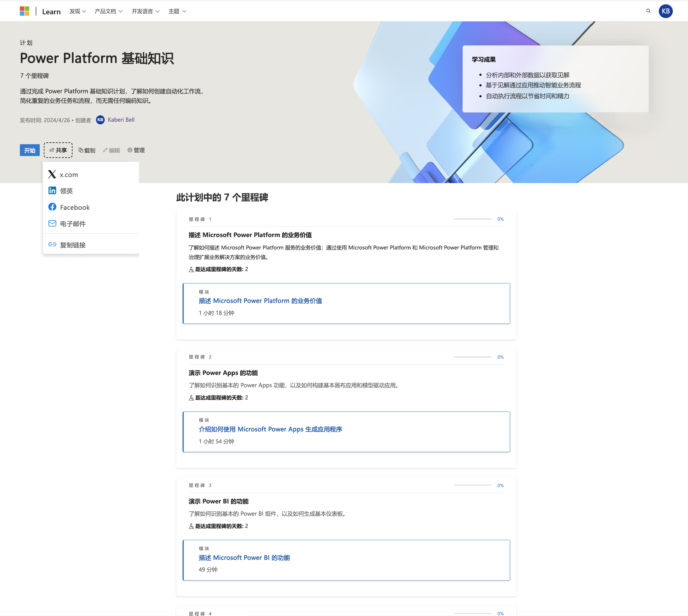This screenshot has height=616, width=688.
Task: Share the plan to 领英
Action: pos(91,190)
